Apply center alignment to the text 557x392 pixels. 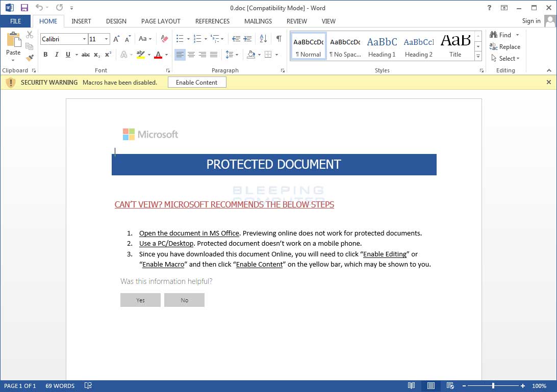click(191, 55)
